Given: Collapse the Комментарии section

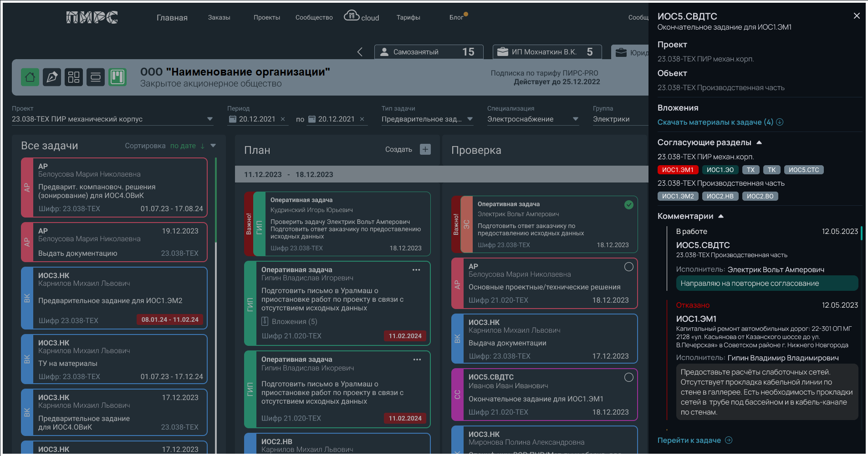Looking at the screenshot, I should tap(721, 216).
